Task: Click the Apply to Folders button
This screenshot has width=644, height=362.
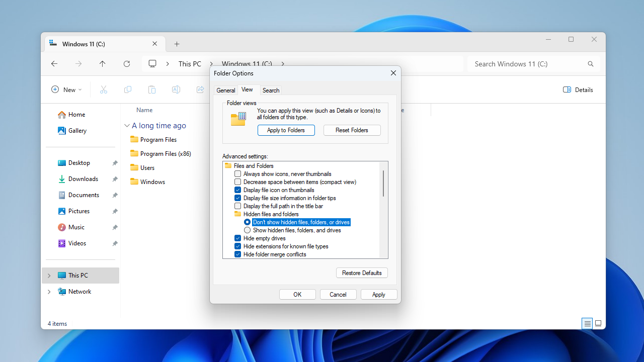Action: [x=286, y=130]
